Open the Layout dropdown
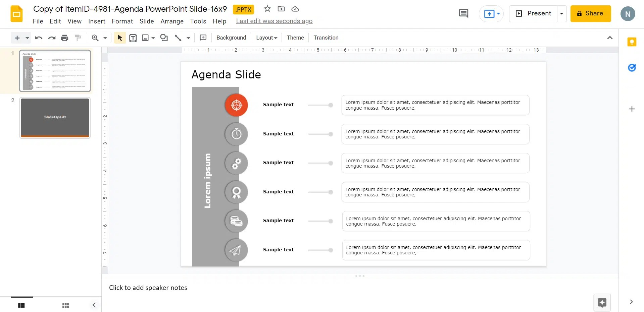The height and width of the screenshot is (312, 644). (x=266, y=38)
